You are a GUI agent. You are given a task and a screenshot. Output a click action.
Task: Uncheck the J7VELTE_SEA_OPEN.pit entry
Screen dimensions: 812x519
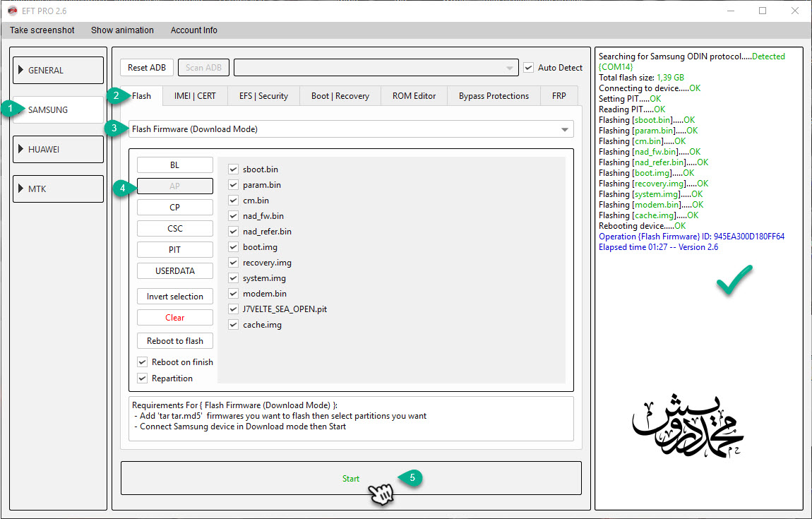coord(233,309)
